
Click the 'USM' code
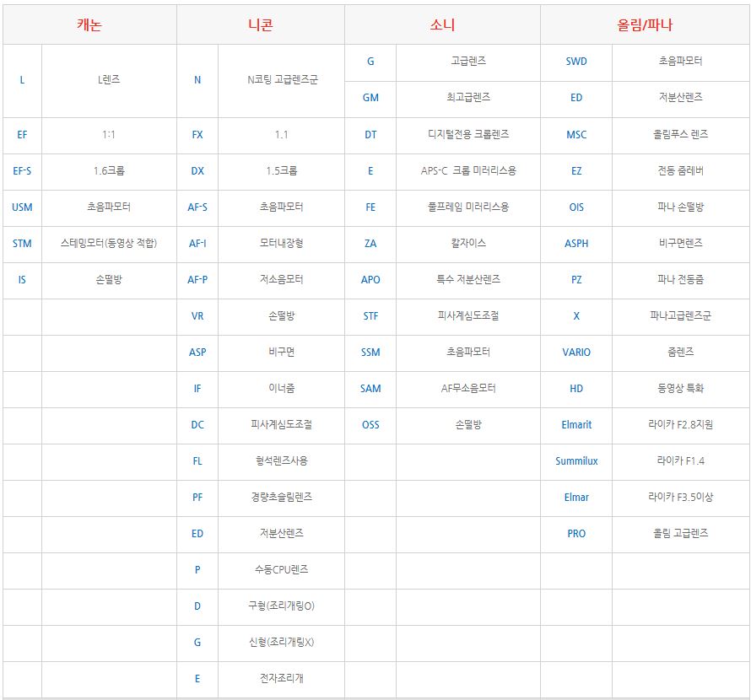pos(22,207)
